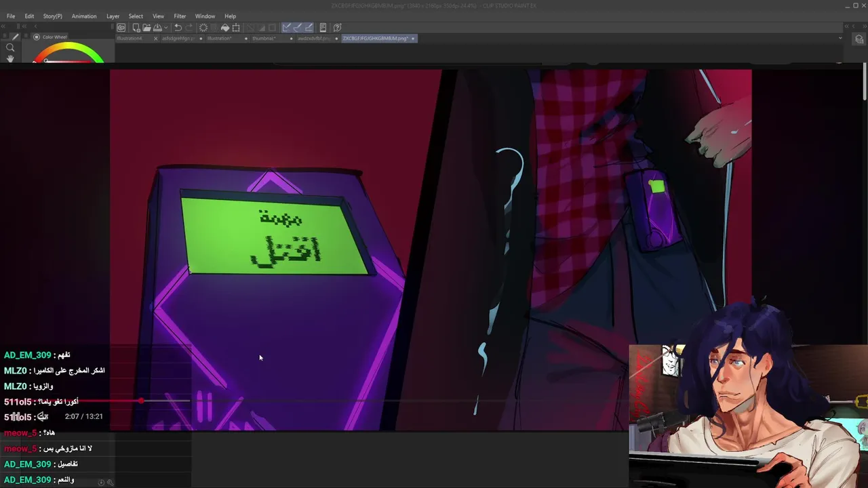Open the Filter menu
The width and height of the screenshot is (868, 488).
(x=180, y=16)
